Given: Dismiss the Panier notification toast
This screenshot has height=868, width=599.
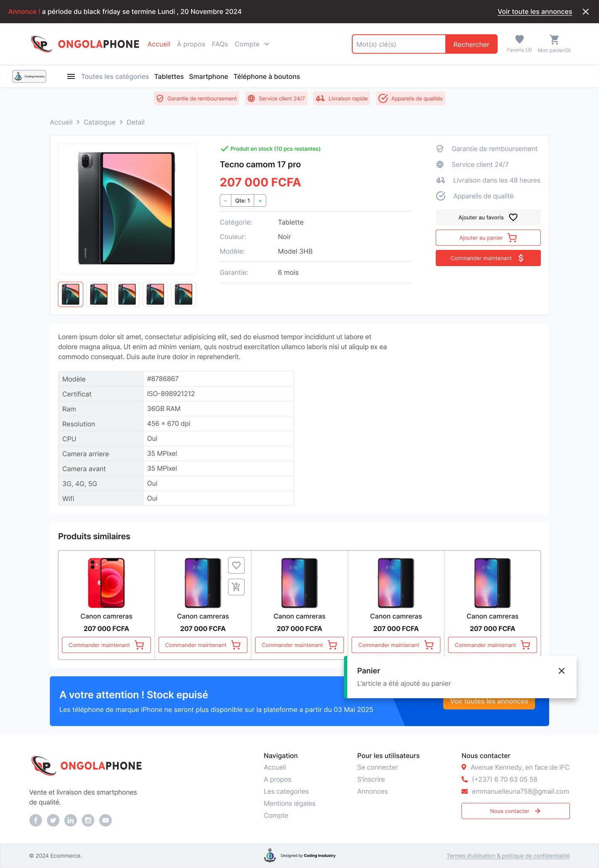Looking at the screenshot, I should click(x=562, y=671).
